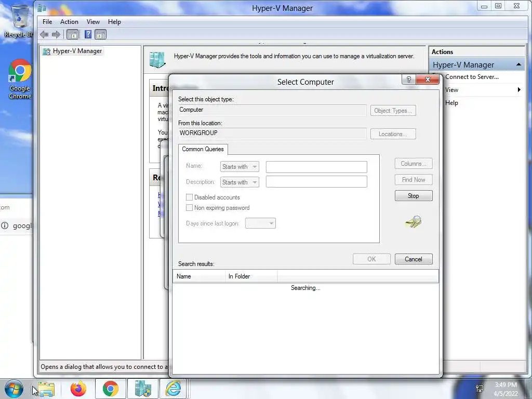Click Connect to Server in Actions pane
Viewport: 532px width, 399px height.
[x=472, y=77]
